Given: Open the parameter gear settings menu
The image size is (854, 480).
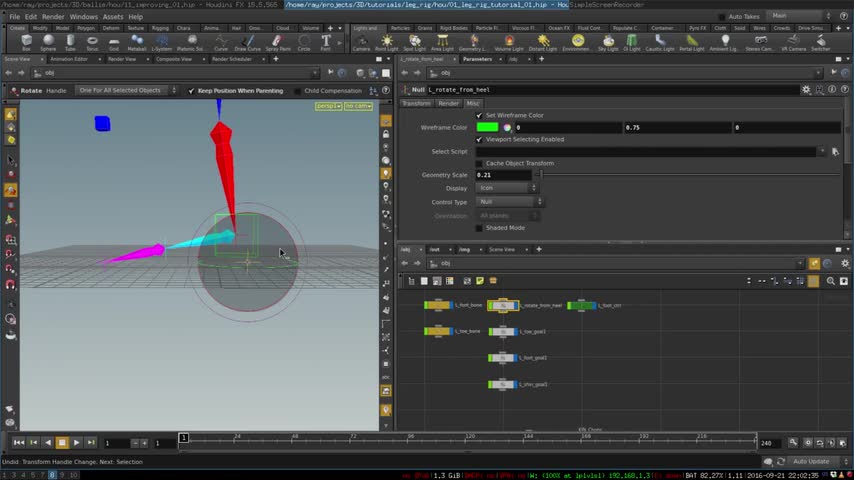Looking at the screenshot, I should coord(806,89).
